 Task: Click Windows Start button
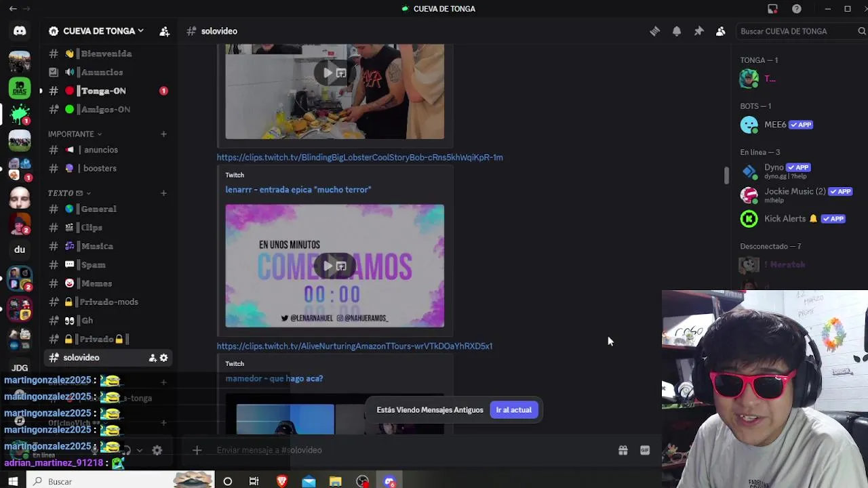tap(13, 481)
